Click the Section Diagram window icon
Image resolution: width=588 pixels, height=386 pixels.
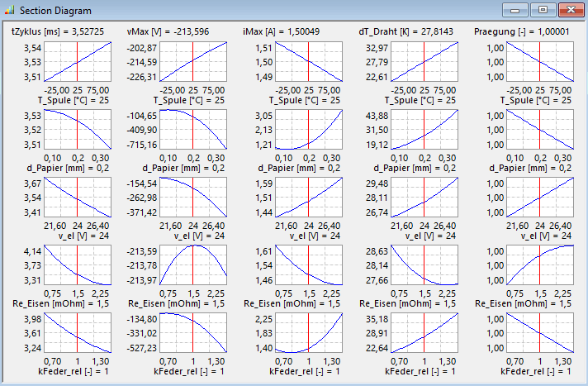[9, 10]
